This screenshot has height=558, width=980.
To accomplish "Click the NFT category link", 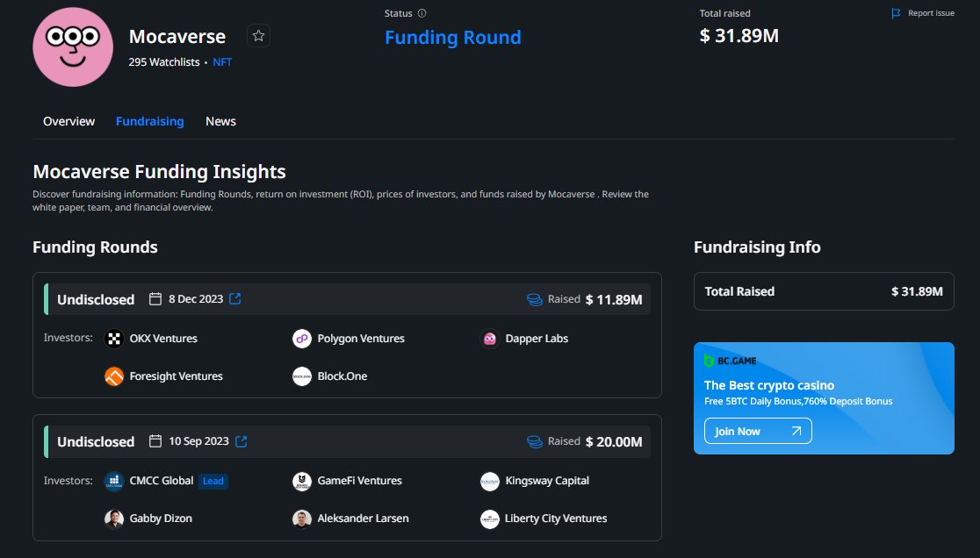I will coord(222,61).
